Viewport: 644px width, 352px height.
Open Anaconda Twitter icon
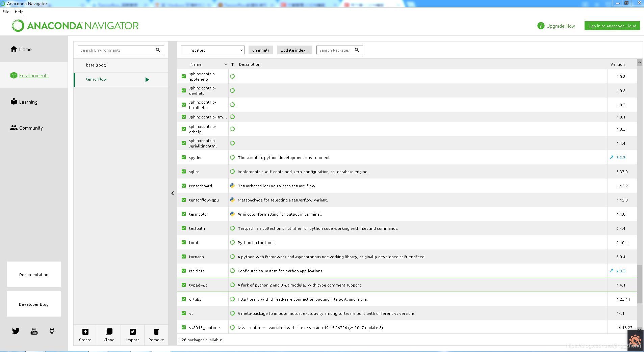(16, 331)
